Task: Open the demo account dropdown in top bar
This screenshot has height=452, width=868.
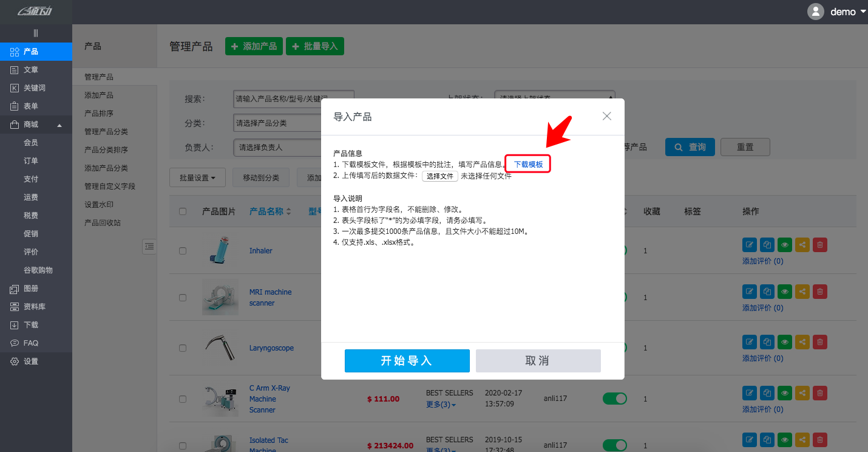Action: click(x=844, y=11)
